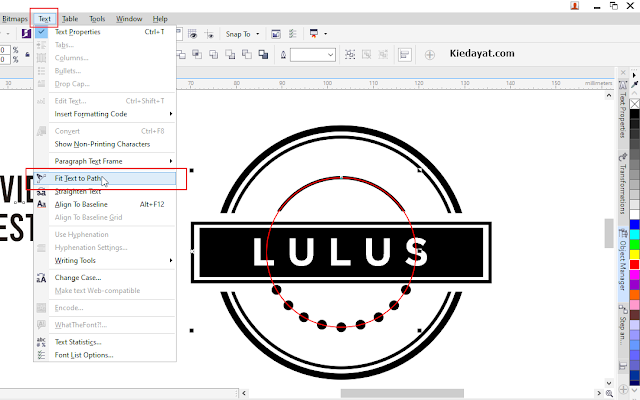Expand the Snap To dropdown arrow
The height and width of the screenshot is (400, 640).
click(258, 34)
